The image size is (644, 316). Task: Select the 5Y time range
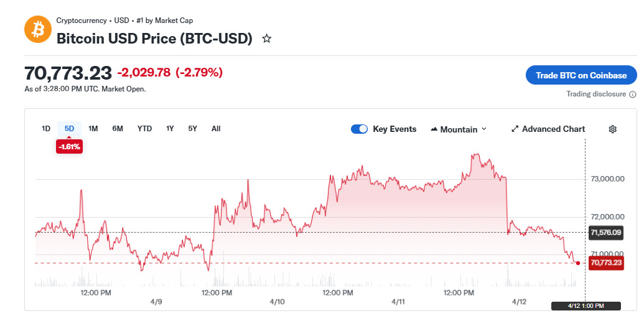(x=192, y=129)
